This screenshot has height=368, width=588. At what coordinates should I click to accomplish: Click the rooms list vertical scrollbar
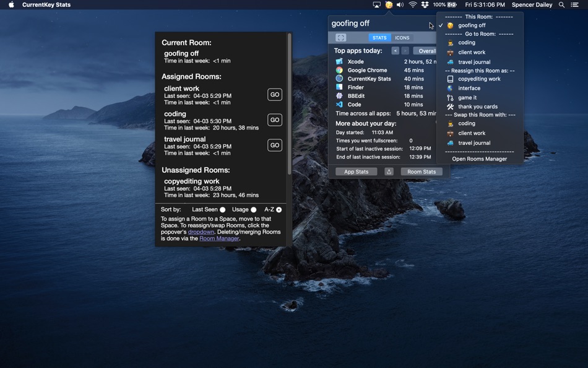tap(289, 105)
